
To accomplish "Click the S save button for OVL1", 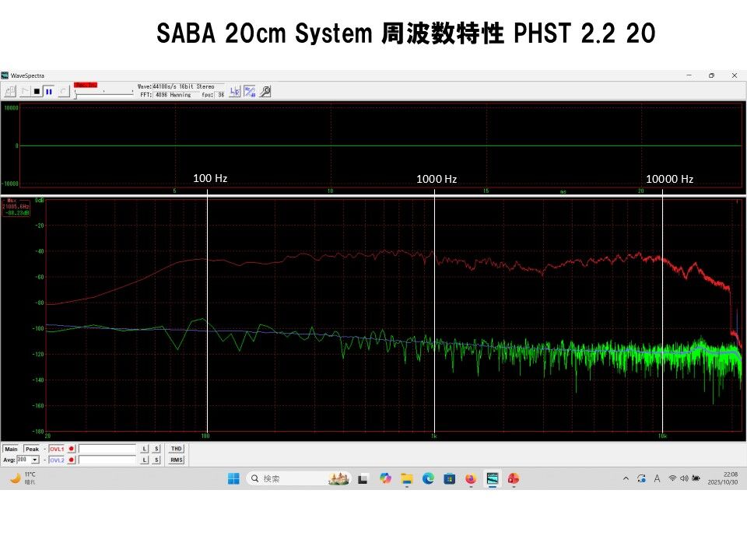I will [156, 449].
